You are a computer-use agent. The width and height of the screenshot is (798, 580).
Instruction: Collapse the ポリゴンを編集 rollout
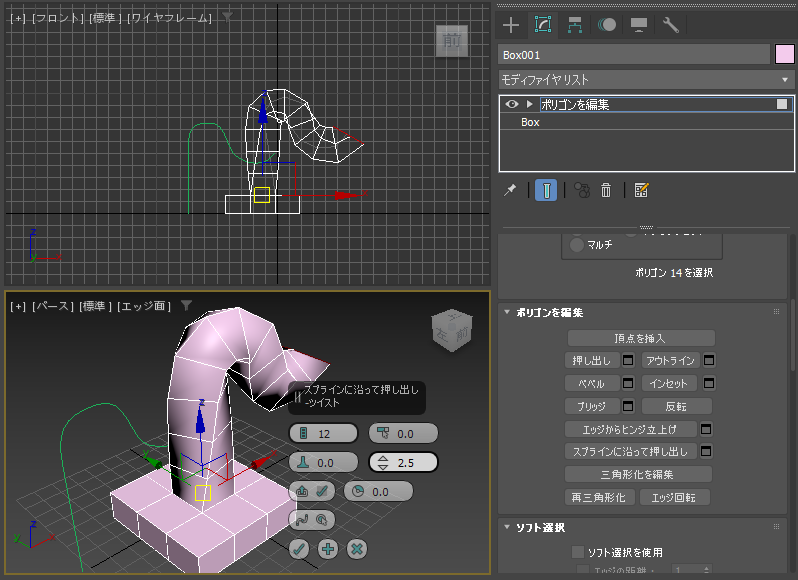point(507,312)
